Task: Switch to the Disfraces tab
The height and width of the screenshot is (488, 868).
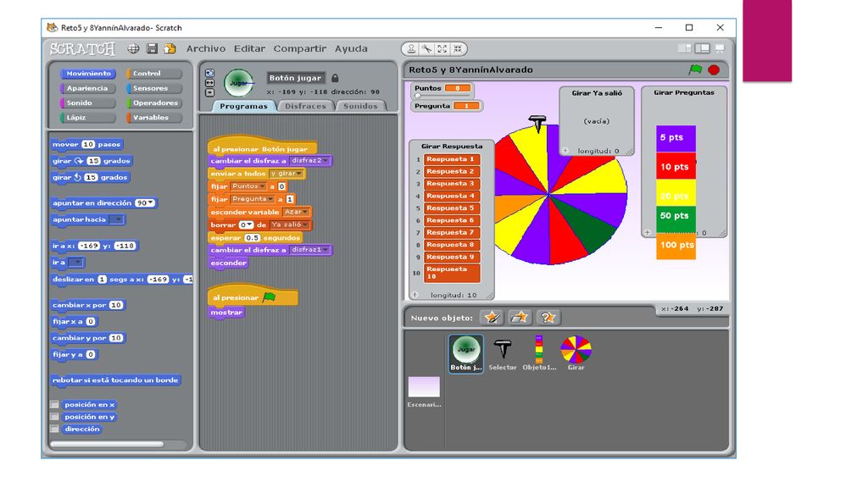Action: pos(305,106)
